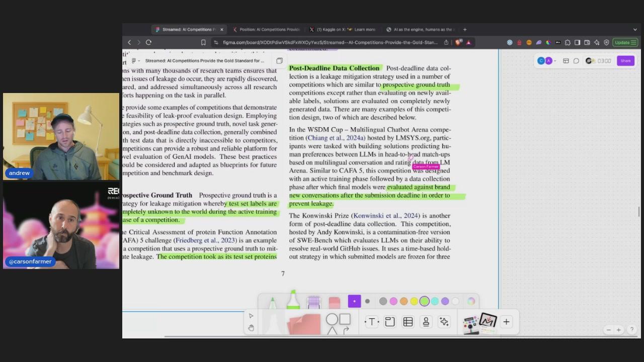Choose the small dot thin stroke option
The height and width of the screenshot is (362, 644).
[x=367, y=301]
